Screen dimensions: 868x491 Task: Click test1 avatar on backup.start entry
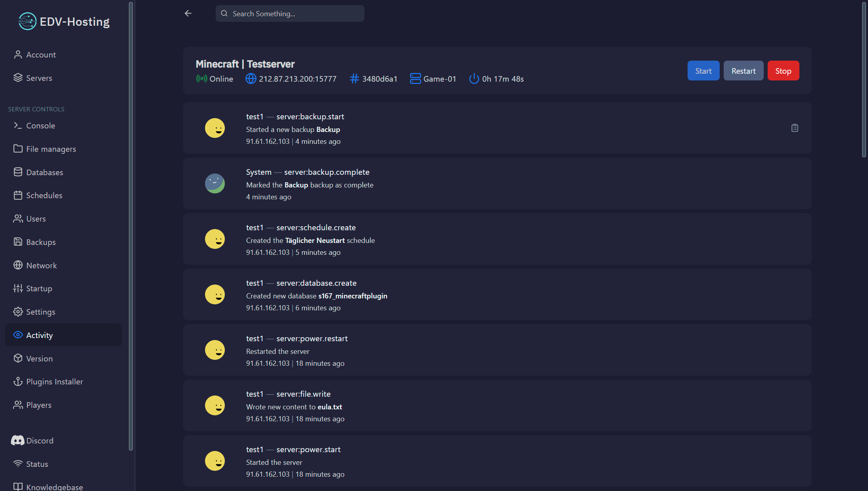point(215,128)
